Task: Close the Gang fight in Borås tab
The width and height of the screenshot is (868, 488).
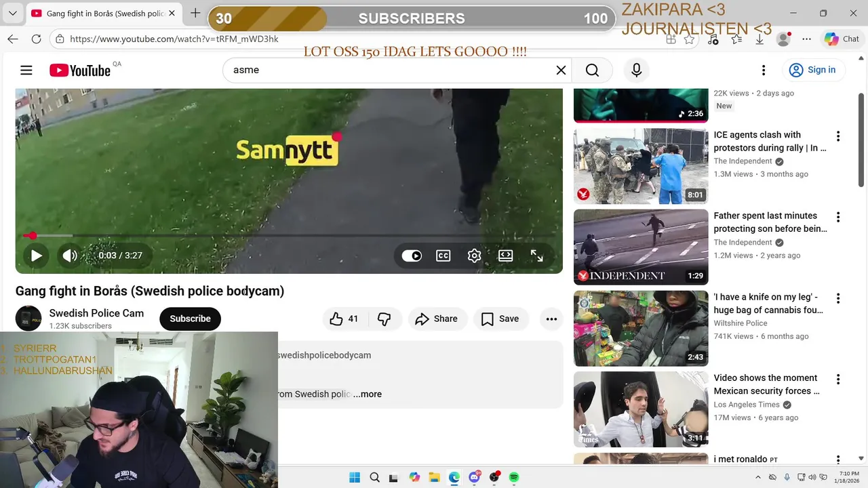Action: [x=172, y=14]
